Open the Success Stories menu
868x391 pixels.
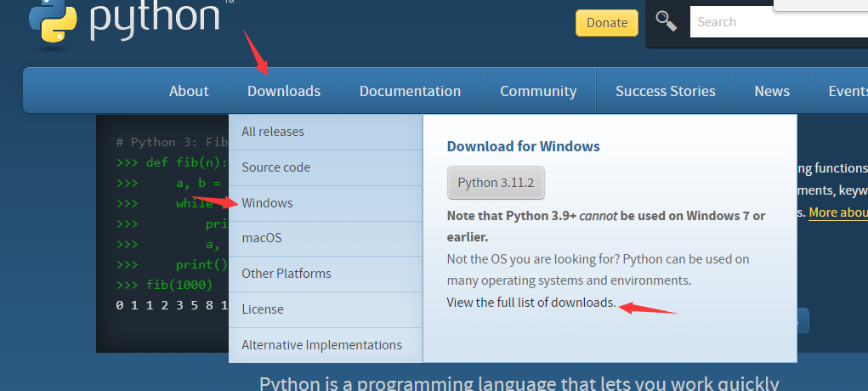[665, 91]
